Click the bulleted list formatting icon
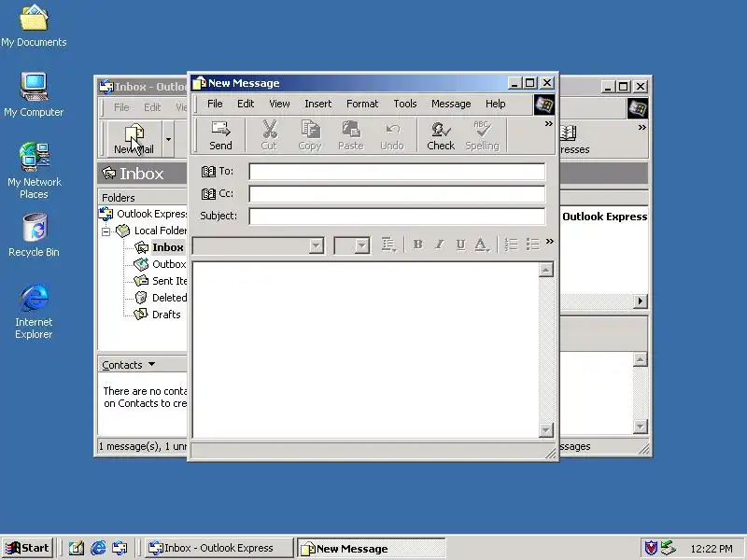Image resolution: width=747 pixels, height=560 pixels. click(532, 245)
